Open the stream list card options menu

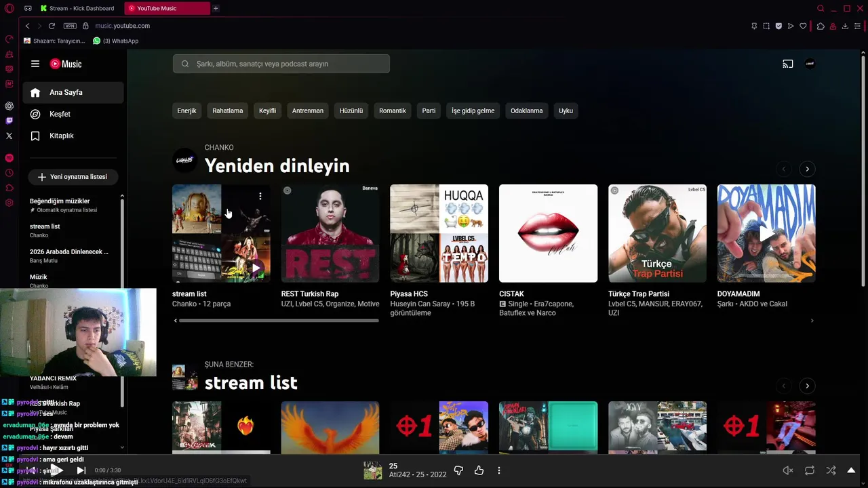coord(260,196)
